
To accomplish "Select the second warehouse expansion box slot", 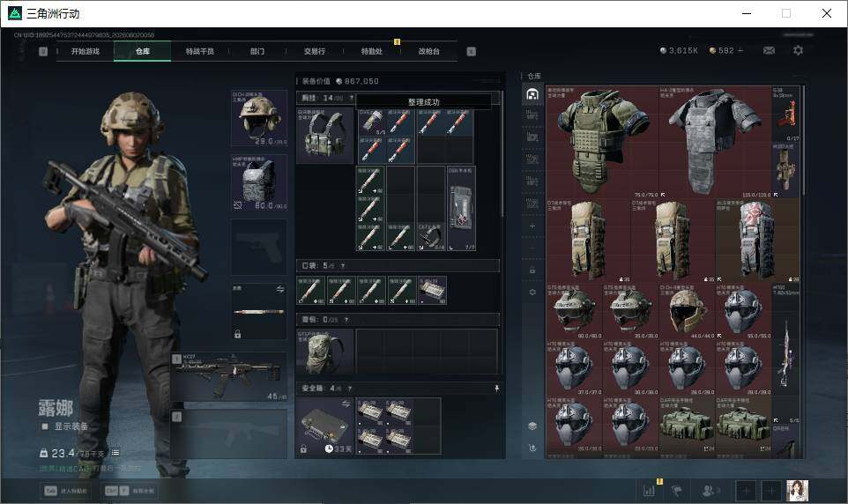I will pos(532,137).
